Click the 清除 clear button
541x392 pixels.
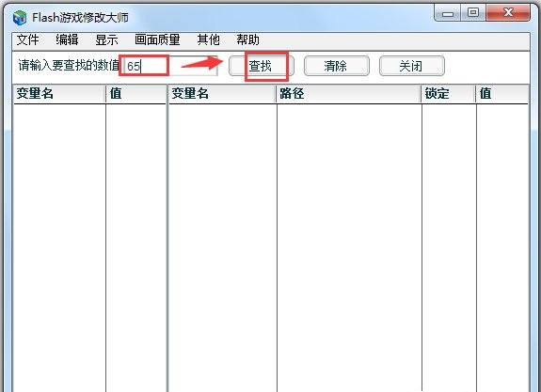click(337, 66)
